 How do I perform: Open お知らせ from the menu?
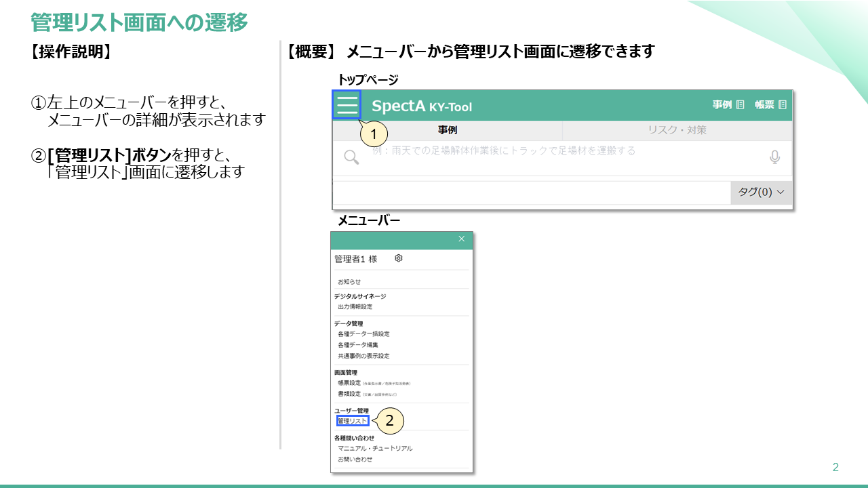click(349, 281)
